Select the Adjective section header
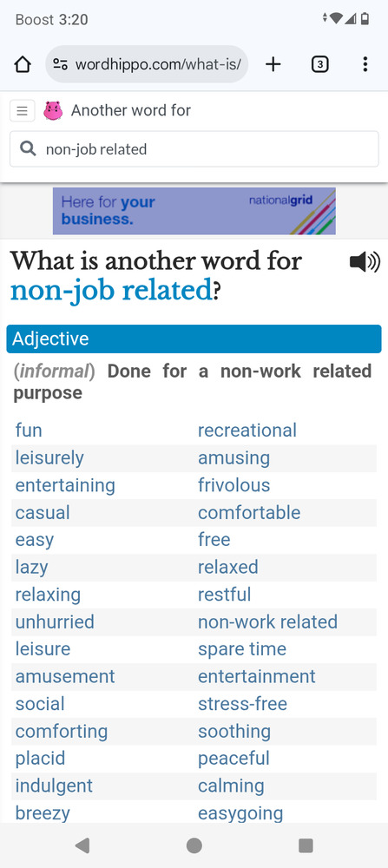 pyautogui.click(x=194, y=339)
